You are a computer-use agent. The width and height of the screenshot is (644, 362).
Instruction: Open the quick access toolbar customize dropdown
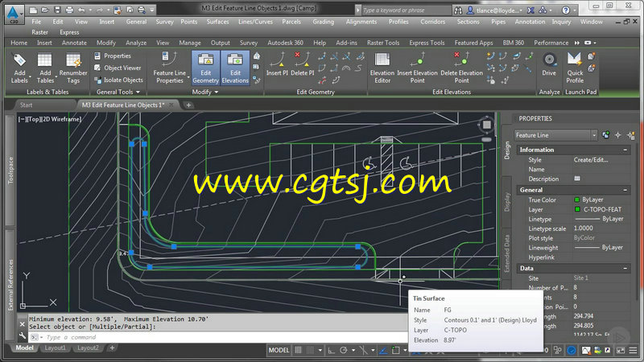pyautogui.click(x=152, y=10)
